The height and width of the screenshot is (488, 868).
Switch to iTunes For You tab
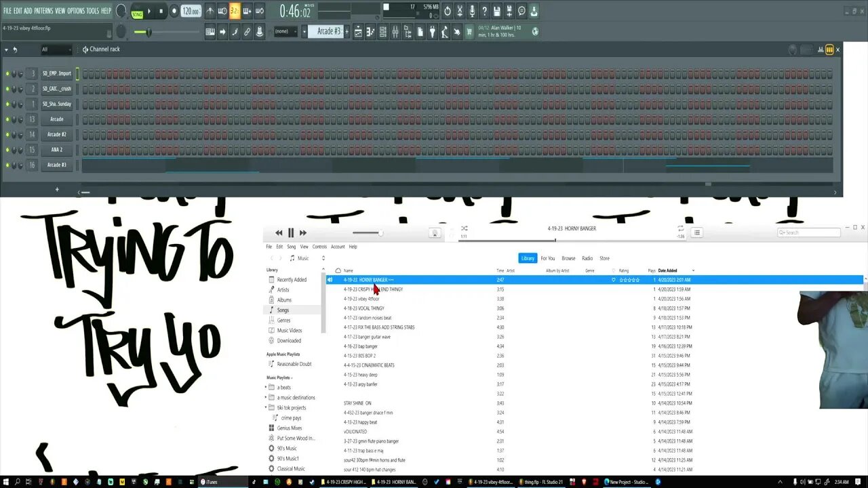tap(548, 258)
